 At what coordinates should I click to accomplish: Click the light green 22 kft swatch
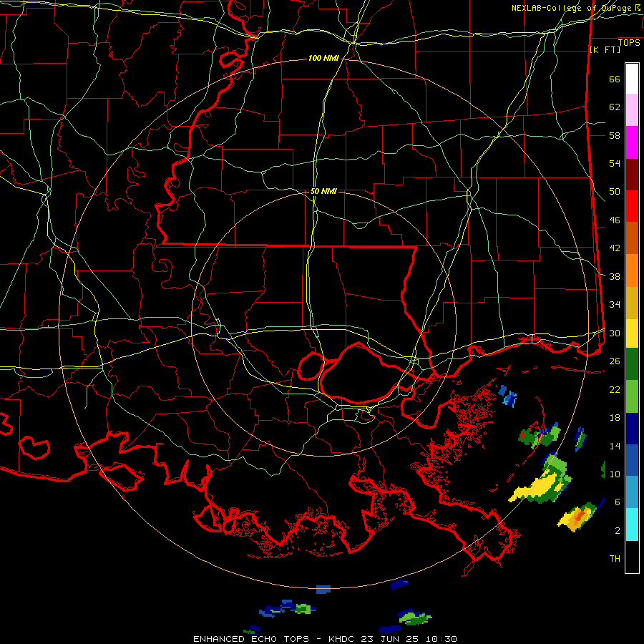click(632, 396)
